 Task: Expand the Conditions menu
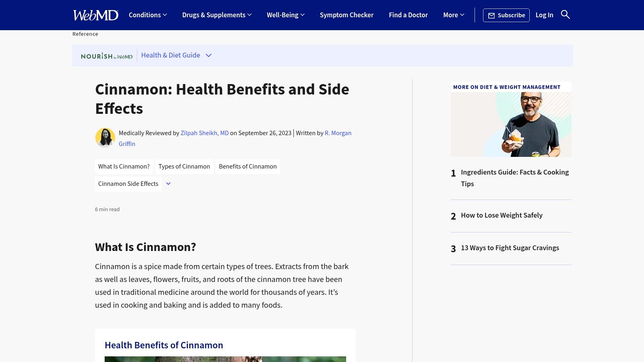click(x=148, y=15)
